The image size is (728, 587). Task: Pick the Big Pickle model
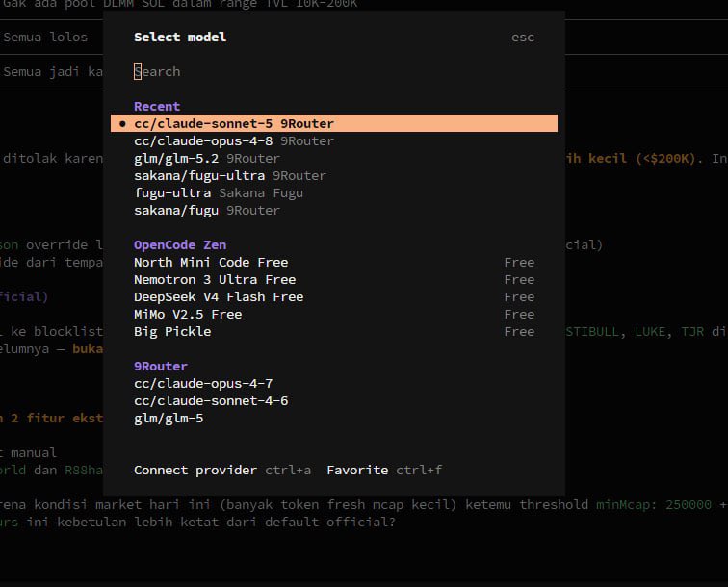(334, 331)
